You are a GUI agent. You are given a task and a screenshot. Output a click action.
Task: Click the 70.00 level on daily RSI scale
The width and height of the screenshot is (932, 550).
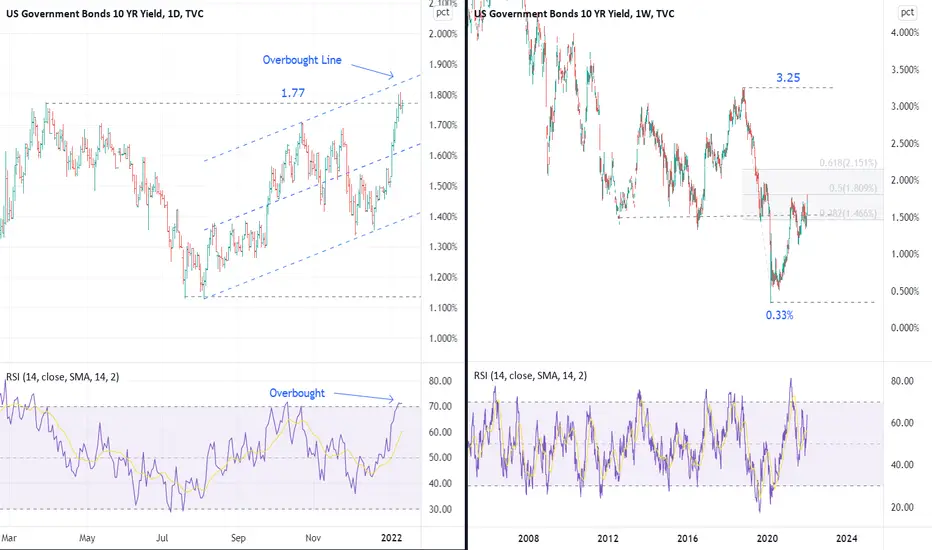click(440, 407)
